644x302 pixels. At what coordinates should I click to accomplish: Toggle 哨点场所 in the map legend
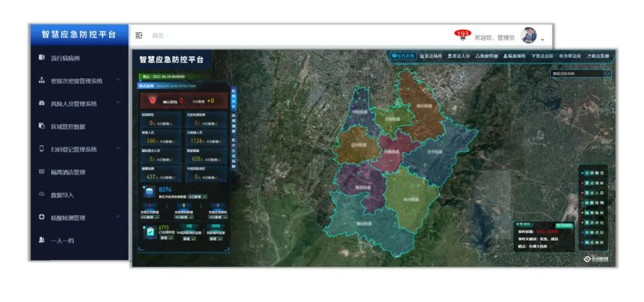[593, 243]
